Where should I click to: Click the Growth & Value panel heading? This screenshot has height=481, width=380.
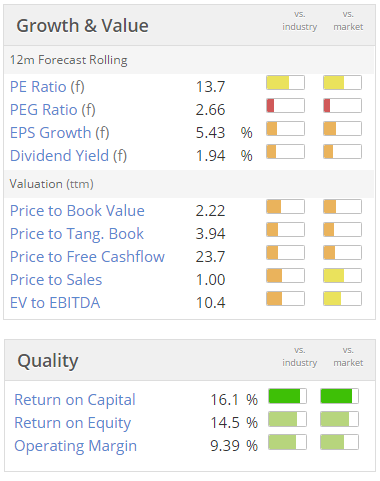tap(82, 26)
